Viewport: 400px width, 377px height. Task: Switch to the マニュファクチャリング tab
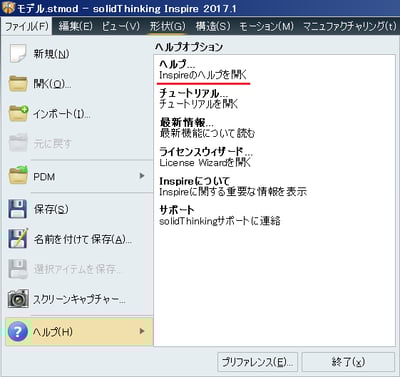[350, 26]
